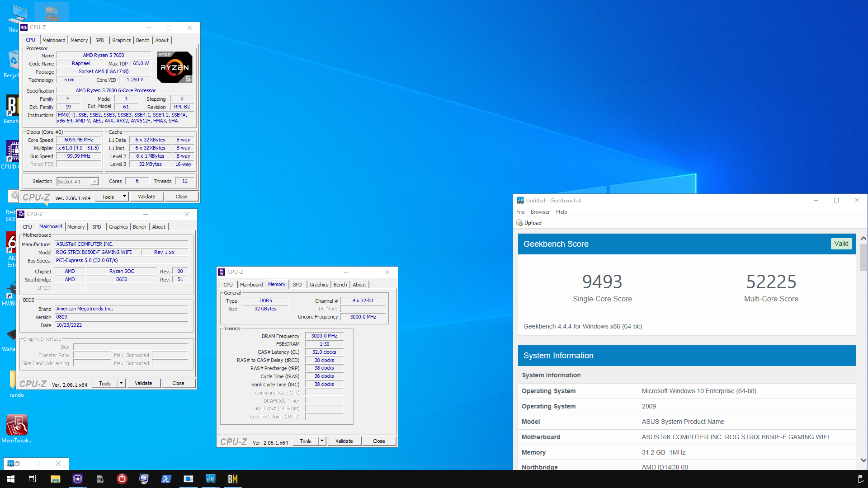Click the Geekbench icon on the taskbar
Screen dimensions: 868x488
[211, 479]
